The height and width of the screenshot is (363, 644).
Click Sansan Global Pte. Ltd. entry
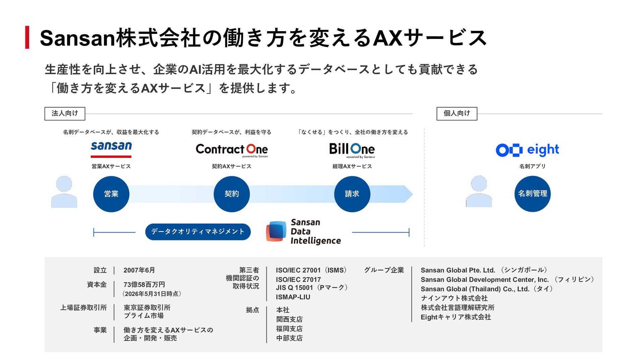click(485, 270)
